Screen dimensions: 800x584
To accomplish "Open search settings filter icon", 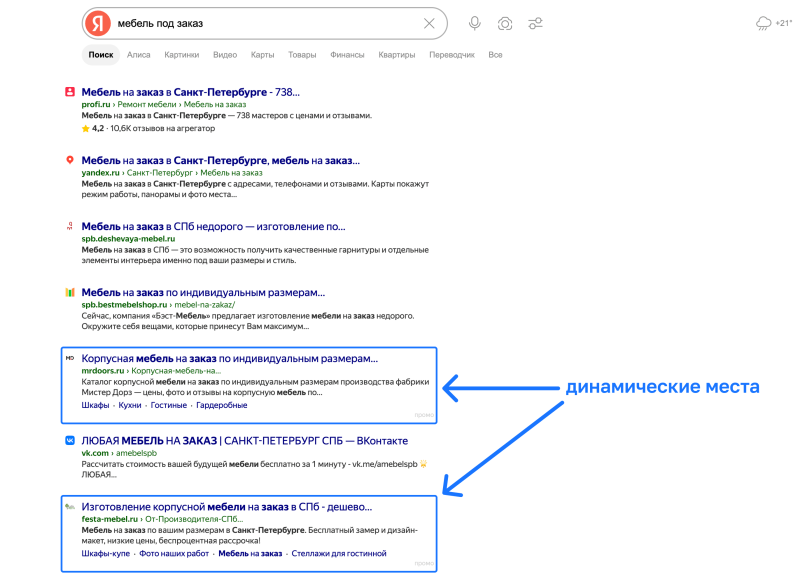I will click(x=535, y=23).
